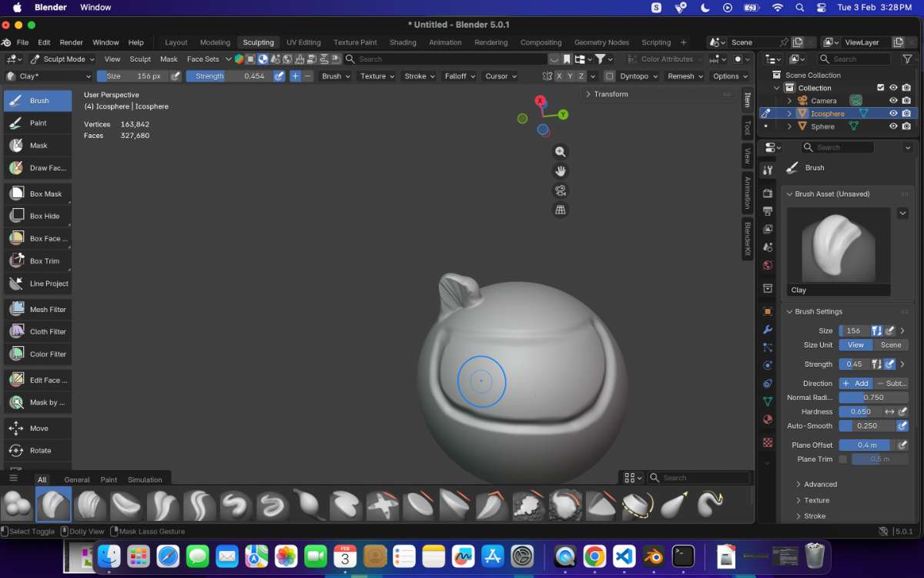Image resolution: width=924 pixels, height=578 pixels.
Task: Set brush Direction to Subtract
Action: (892, 383)
